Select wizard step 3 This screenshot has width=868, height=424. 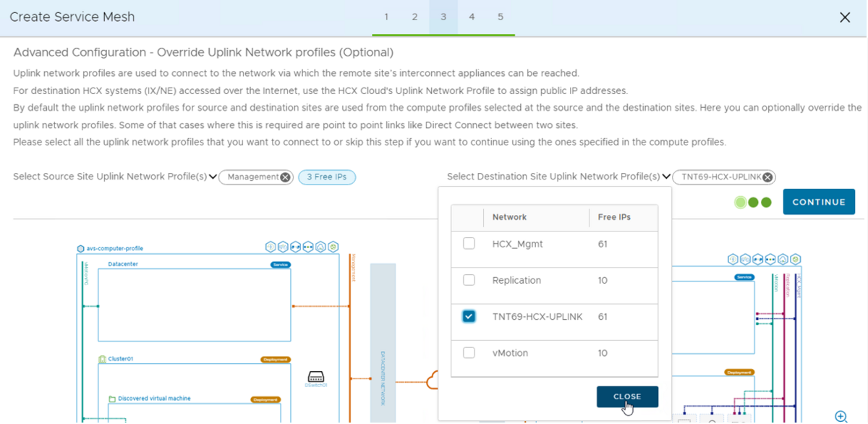click(443, 17)
